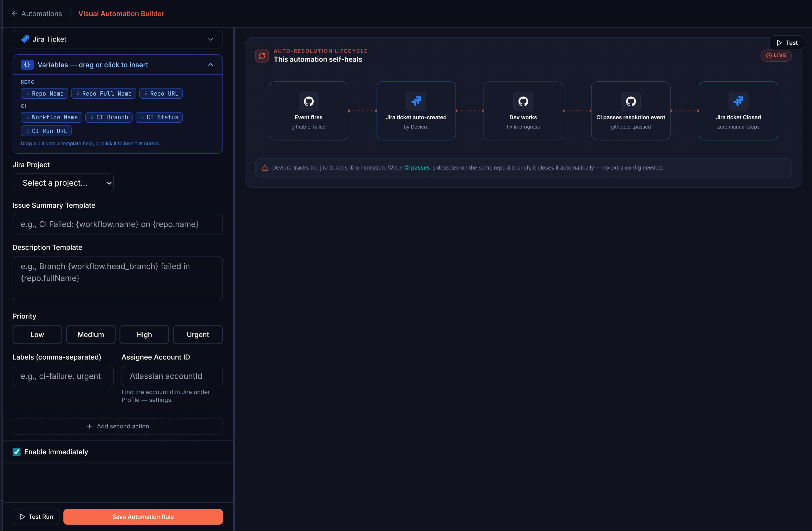
Task: Focus the Assignee Account ID field
Action: (x=172, y=376)
